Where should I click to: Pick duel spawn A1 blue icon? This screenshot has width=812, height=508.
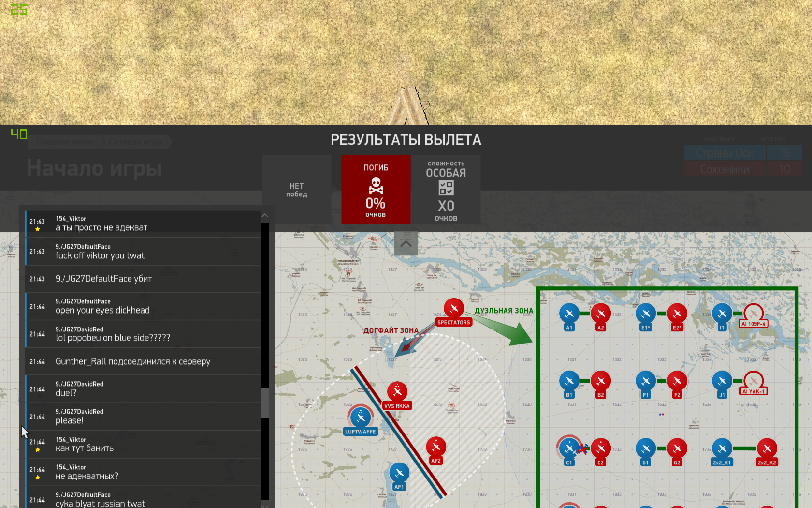click(569, 314)
